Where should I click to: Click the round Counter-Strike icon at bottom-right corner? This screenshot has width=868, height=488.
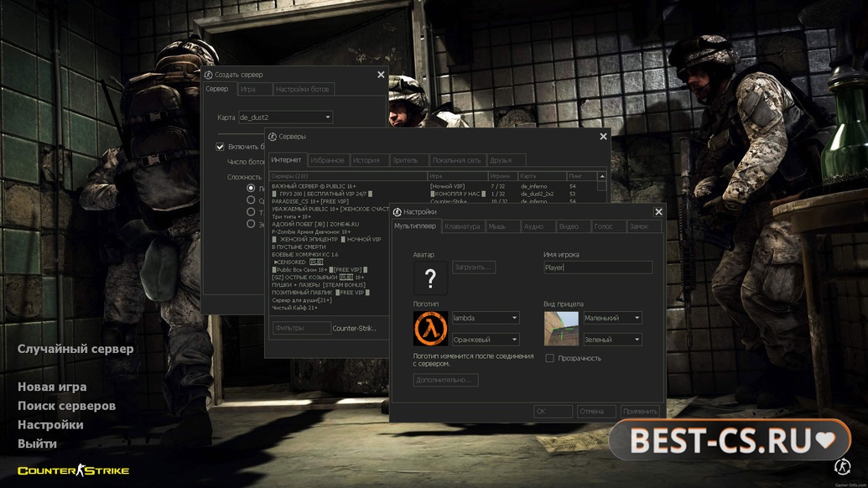(x=843, y=466)
